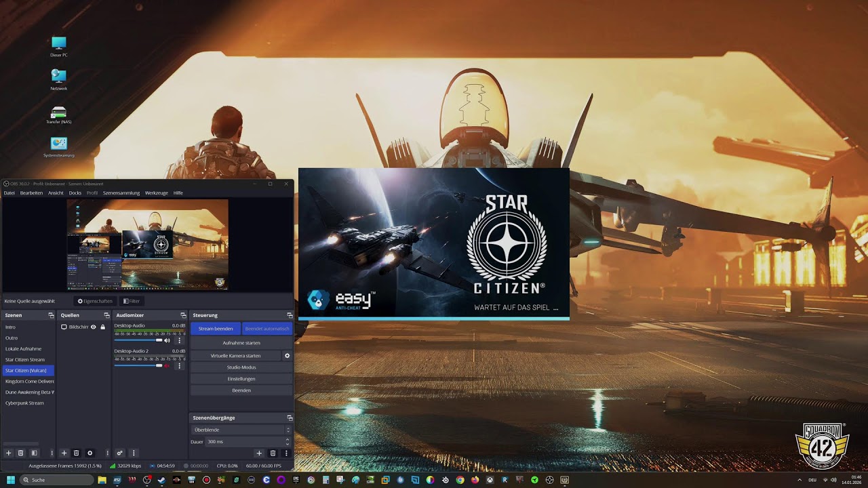Image resolution: width=868 pixels, height=488 pixels.
Task: Open the Szenenübergänge three-dot properties menu
Action: tap(286, 453)
